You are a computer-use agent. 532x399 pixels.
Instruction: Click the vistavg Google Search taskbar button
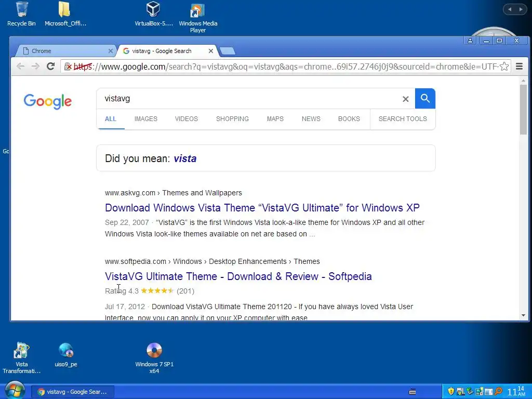(x=73, y=392)
